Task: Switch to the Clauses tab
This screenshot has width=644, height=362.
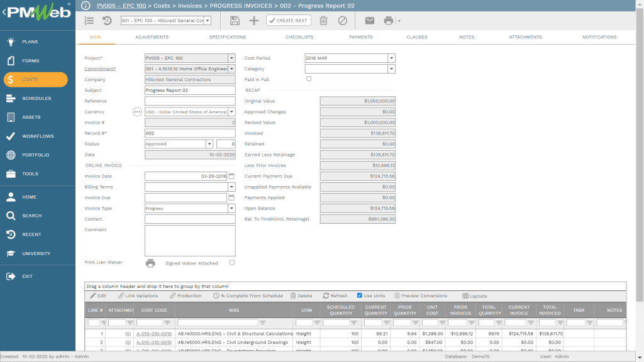Action: coord(417,37)
